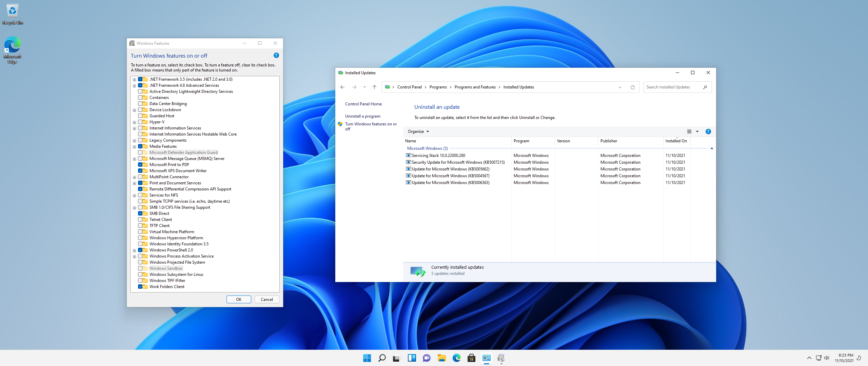Select Update for Microsoft Windows (KB5005662)
This screenshot has width=868, height=366.
tap(448, 169)
